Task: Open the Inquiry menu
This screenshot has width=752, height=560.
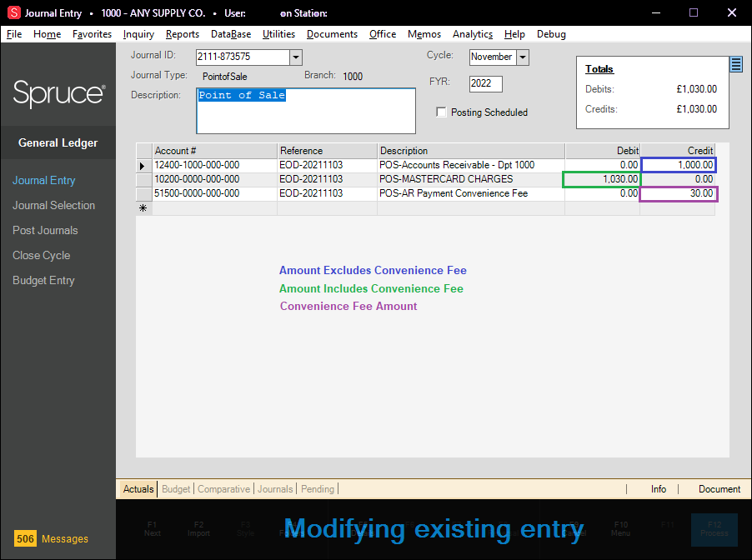Action: 138,34
